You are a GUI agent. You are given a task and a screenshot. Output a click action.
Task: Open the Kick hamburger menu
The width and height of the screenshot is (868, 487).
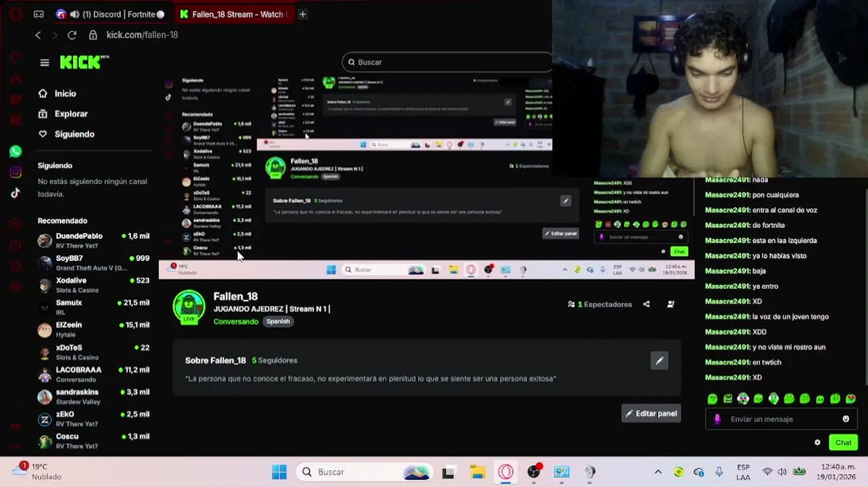pos(45,62)
